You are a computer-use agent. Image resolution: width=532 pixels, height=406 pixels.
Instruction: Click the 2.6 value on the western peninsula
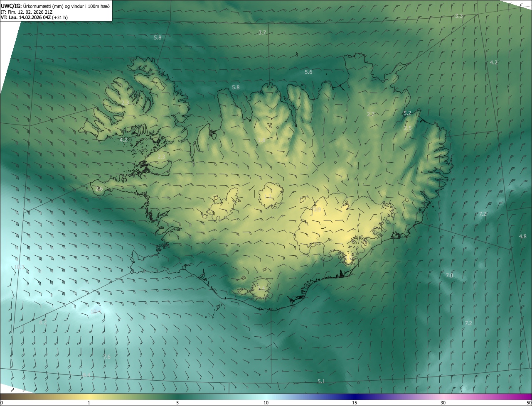point(99,188)
